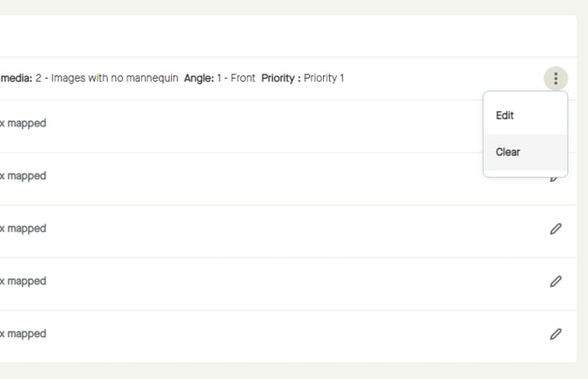Click the edit pencil in the third mapped row
The width and height of the screenshot is (588, 379).
pyautogui.click(x=556, y=229)
